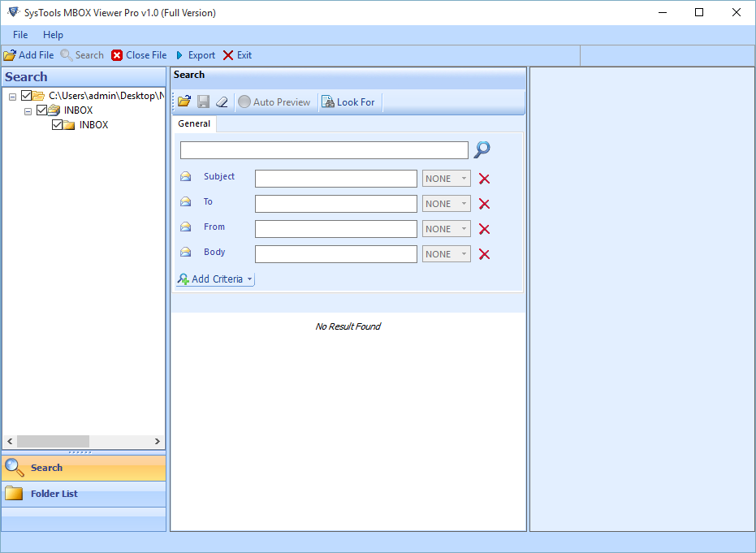Click left arrow of tree horizontal scrollbar
756x553 pixels.
pyautogui.click(x=10, y=441)
